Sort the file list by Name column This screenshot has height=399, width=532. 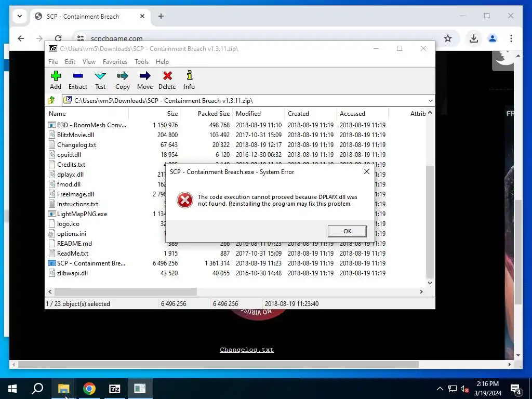click(x=87, y=114)
